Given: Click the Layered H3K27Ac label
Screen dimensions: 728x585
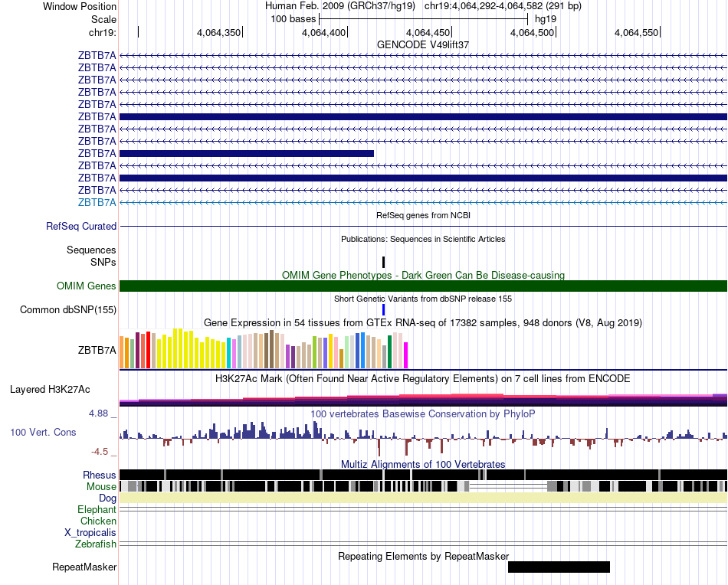Looking at the screenshot, I should (50, 389).
